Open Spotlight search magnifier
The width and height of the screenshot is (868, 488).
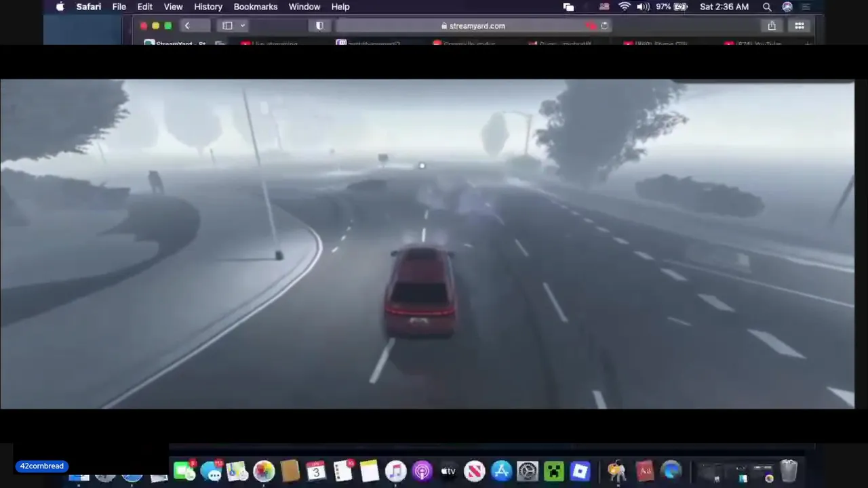(767, 7)
